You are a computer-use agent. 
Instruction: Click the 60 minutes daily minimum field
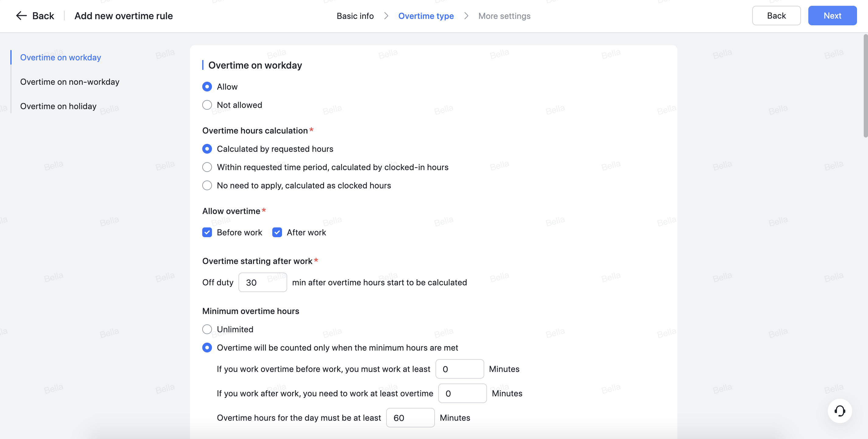(411, 417)
